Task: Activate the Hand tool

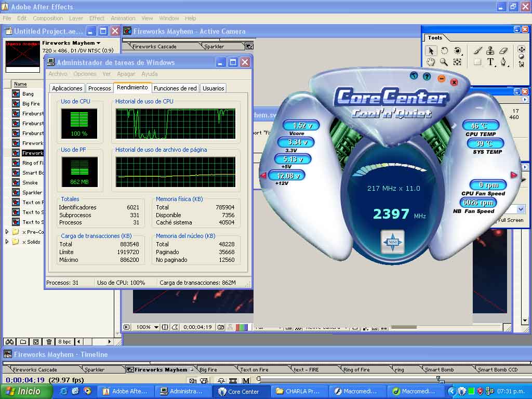Action: (x=431, y=62)
